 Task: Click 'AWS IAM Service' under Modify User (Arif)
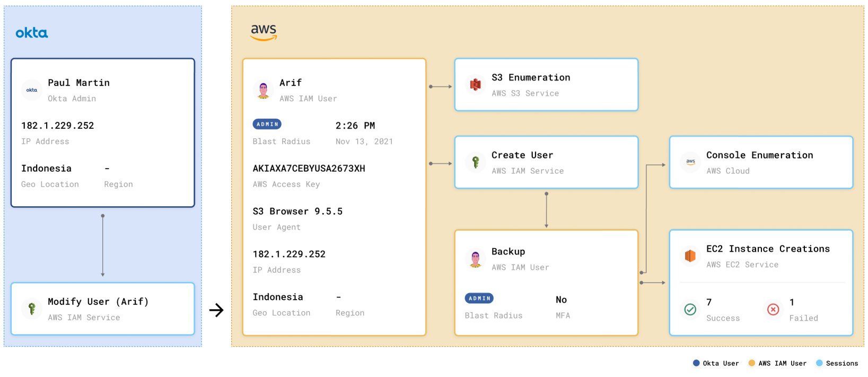84,318
